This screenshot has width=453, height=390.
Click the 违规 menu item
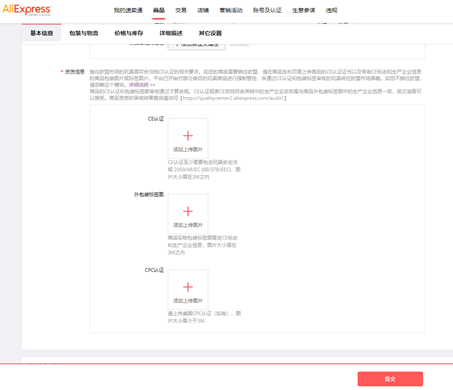(332, 10)
